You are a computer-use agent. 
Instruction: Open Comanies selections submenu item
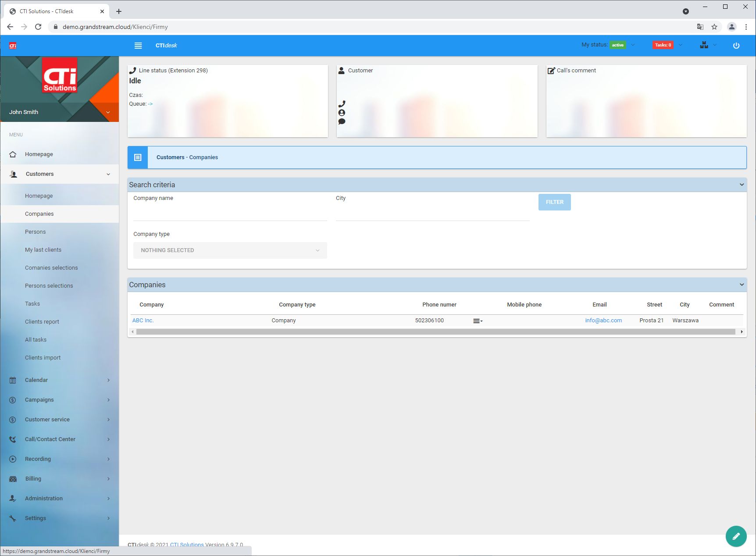point(51,268)
